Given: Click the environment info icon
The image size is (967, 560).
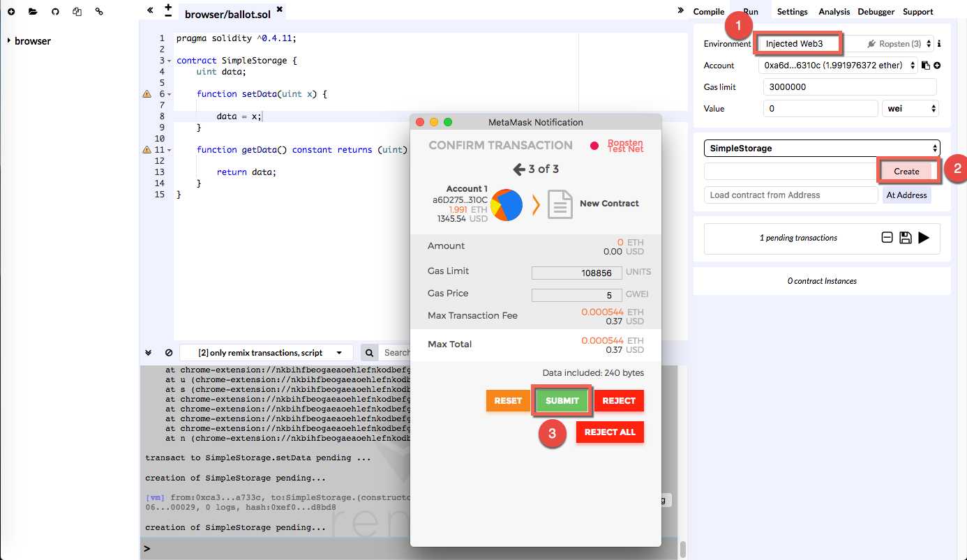Looking at the screenshot, I should click(x=939, y=43).
